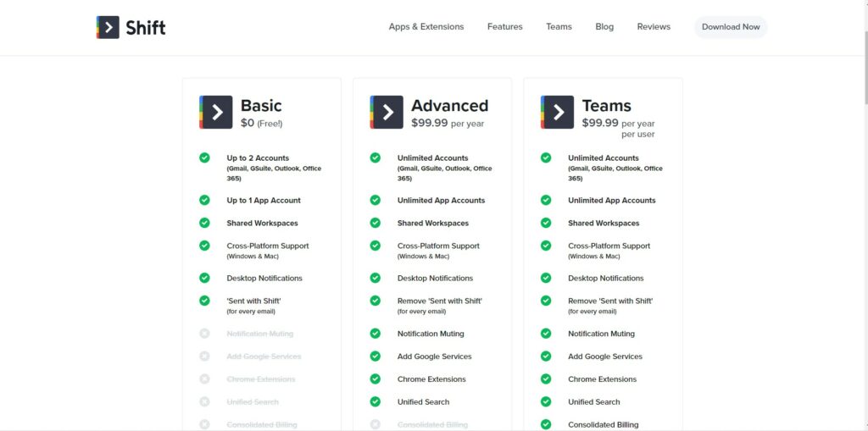This screenshot has height=431, width=868.
Task: Click green check beside Advanced Unlimited Accounts
Action: click(x=376, y=157)
